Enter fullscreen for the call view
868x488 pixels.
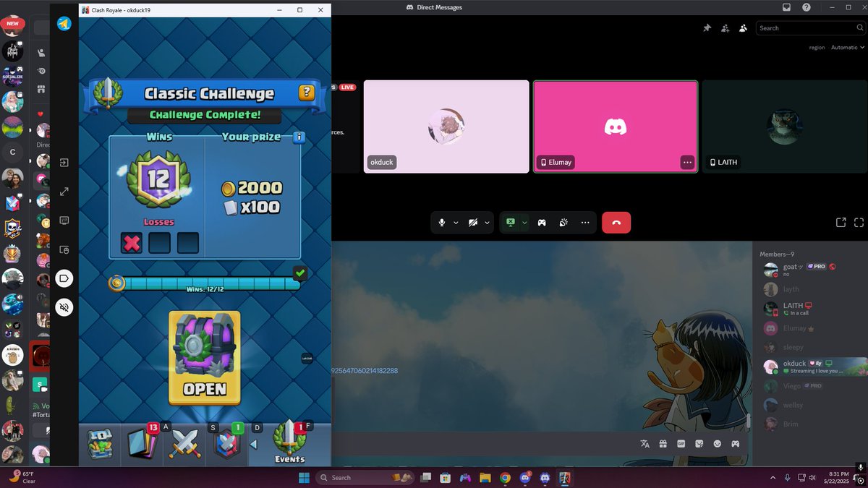coord(859,223)
